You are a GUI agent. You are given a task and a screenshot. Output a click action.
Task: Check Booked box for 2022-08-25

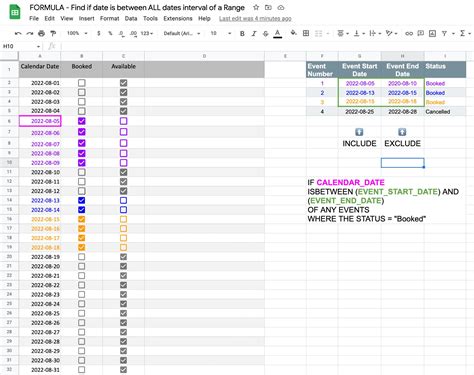82,313
